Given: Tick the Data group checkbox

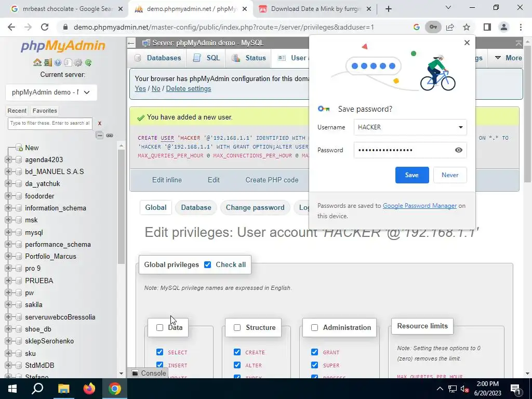Looking at the screenshot, I should click(159, 327).
